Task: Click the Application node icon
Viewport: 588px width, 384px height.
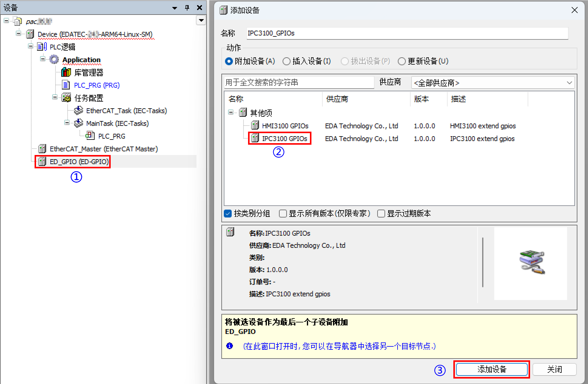Action: tap(54, 59)
